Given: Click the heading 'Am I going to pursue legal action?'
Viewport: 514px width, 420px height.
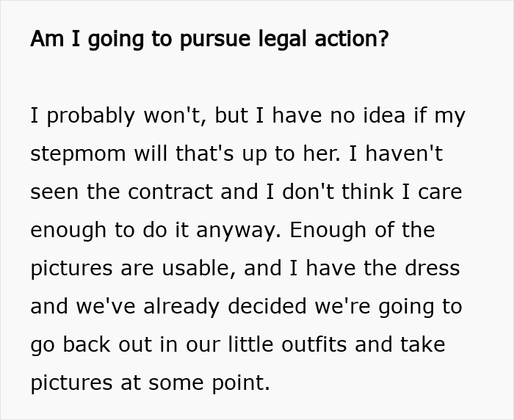Looking at the screenshot, I should coord(209,39).
